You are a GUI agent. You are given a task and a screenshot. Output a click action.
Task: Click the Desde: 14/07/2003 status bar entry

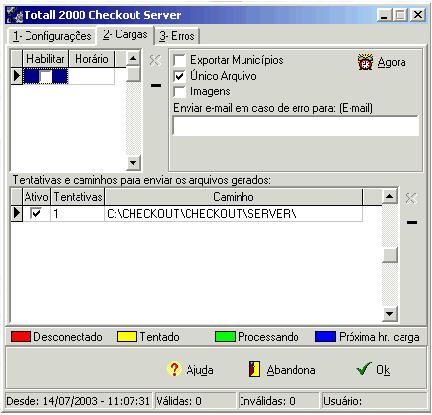tap(78, 401)
